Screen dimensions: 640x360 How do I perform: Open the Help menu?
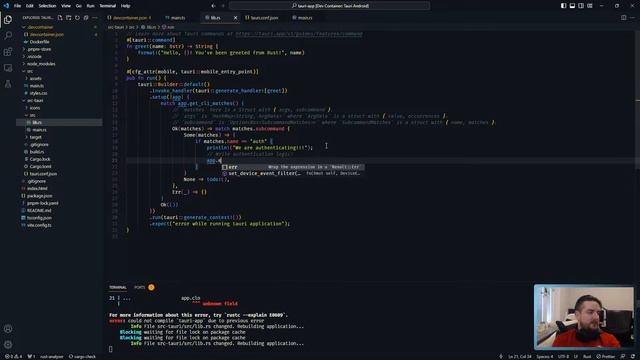(126, 6)
